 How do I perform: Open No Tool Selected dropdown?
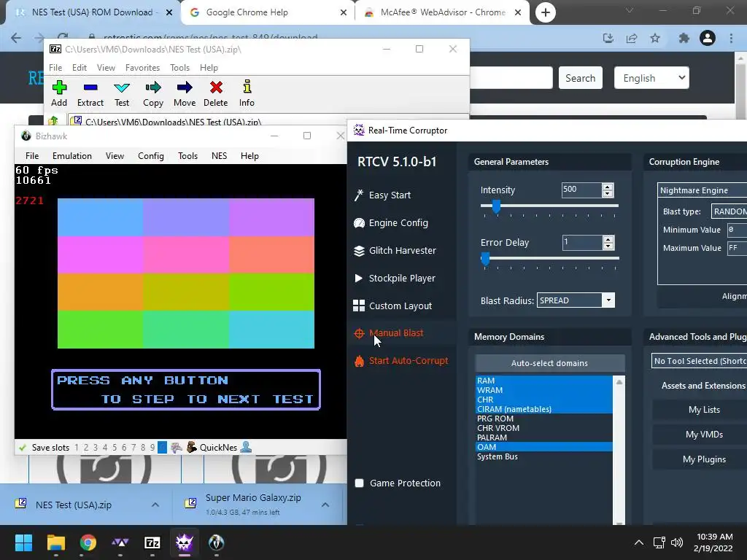699,361
